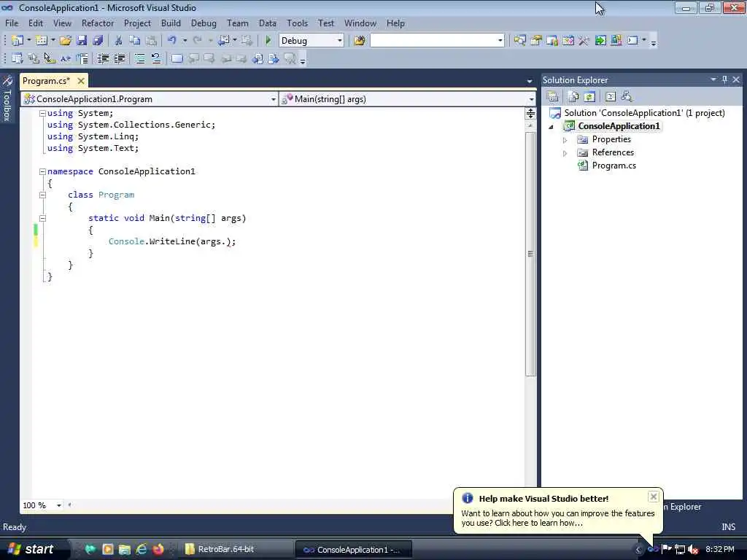Click the editor vertical scrollbar
Viewport: 747px width, 560px height.
click(530, 254)
